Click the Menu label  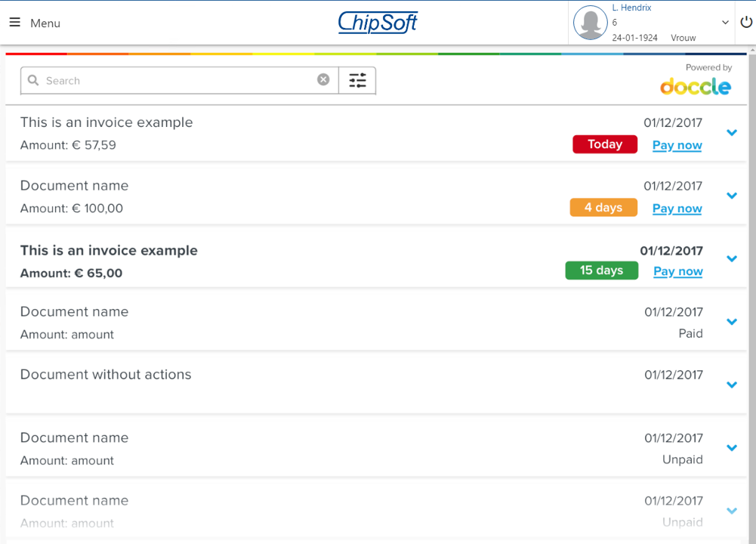[x=45, y=23]
